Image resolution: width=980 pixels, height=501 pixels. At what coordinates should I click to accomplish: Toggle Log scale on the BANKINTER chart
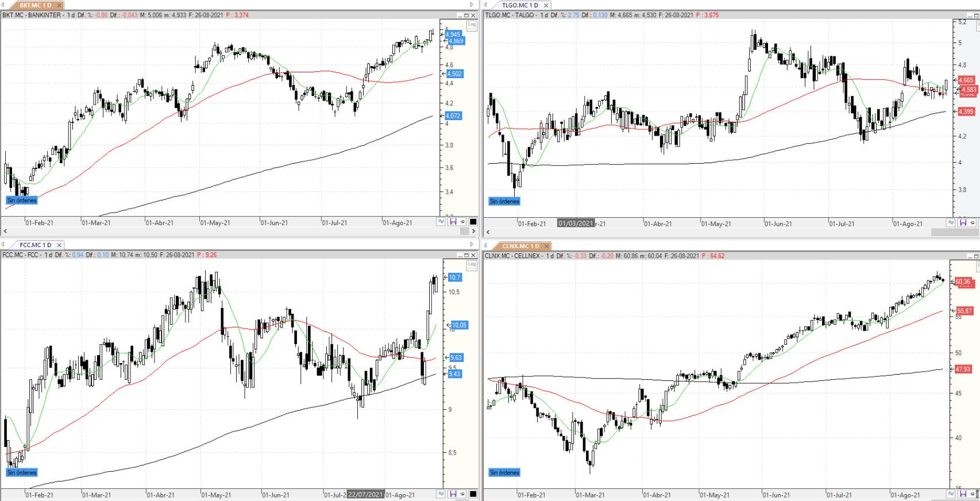pos(472,25)
